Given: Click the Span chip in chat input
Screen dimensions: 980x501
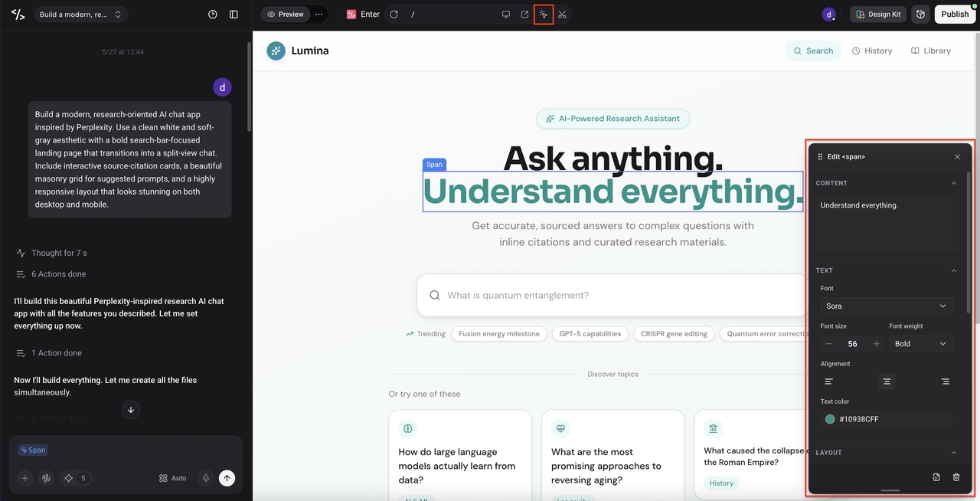Looking at the screenshot, I should (33, 450).
